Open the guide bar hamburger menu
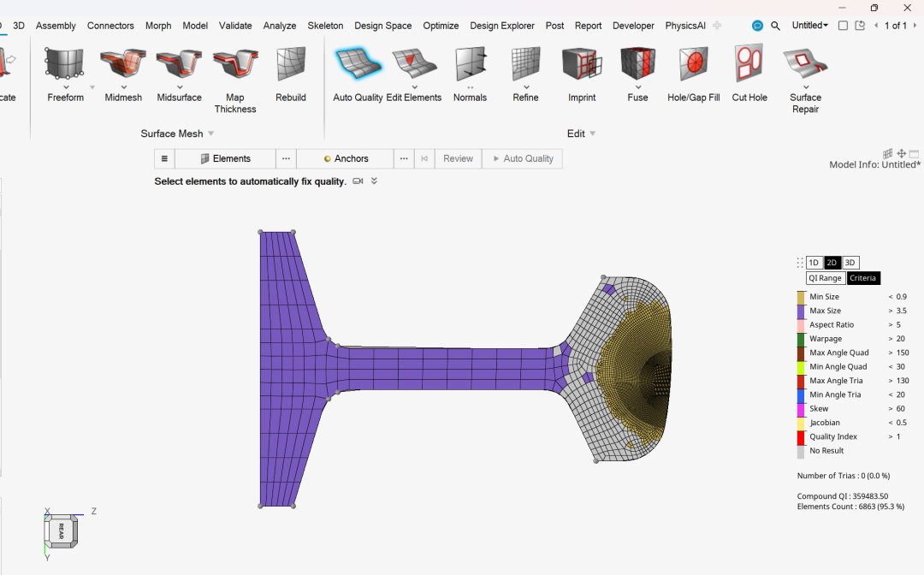 coord(164,158)
